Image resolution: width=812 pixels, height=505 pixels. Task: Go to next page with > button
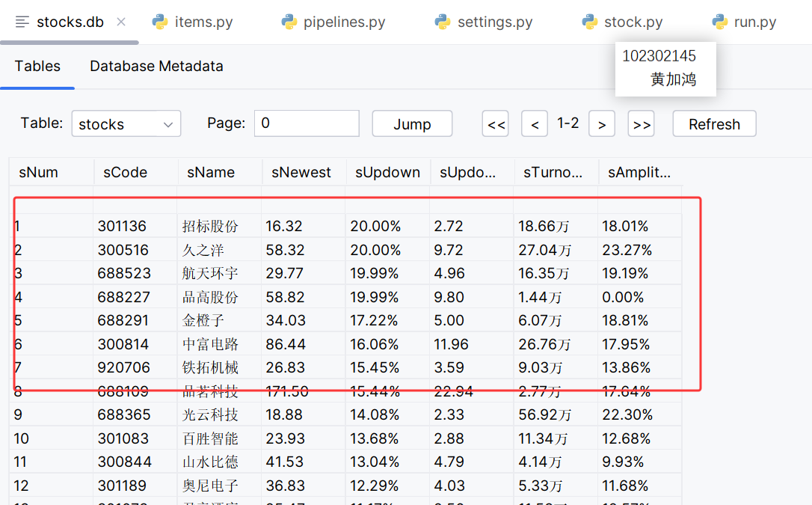(x=602, y=124)
